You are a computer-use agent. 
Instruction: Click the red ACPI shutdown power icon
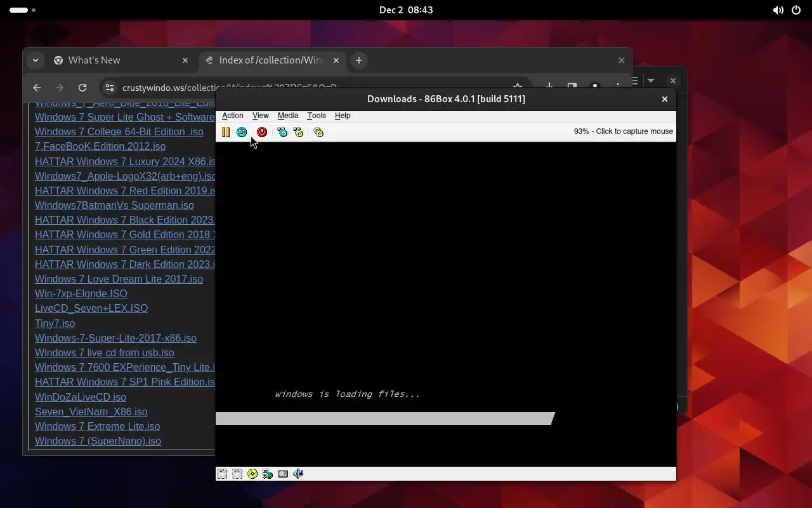pos(262,132)
